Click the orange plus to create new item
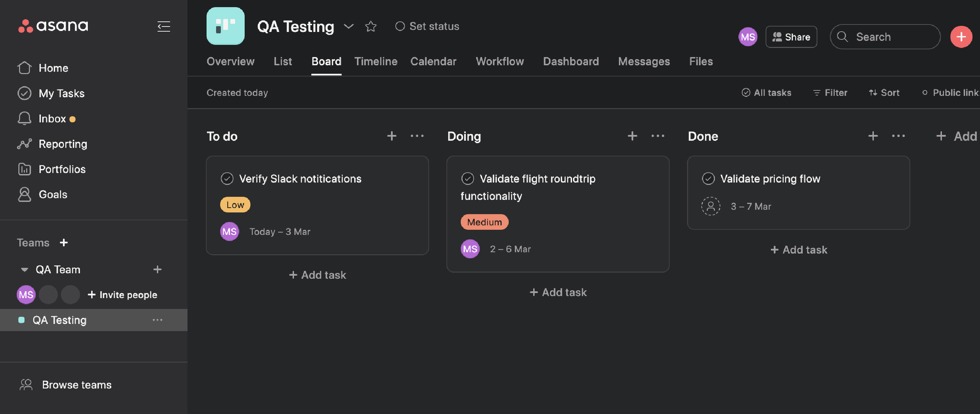 (x=961, y=36)
